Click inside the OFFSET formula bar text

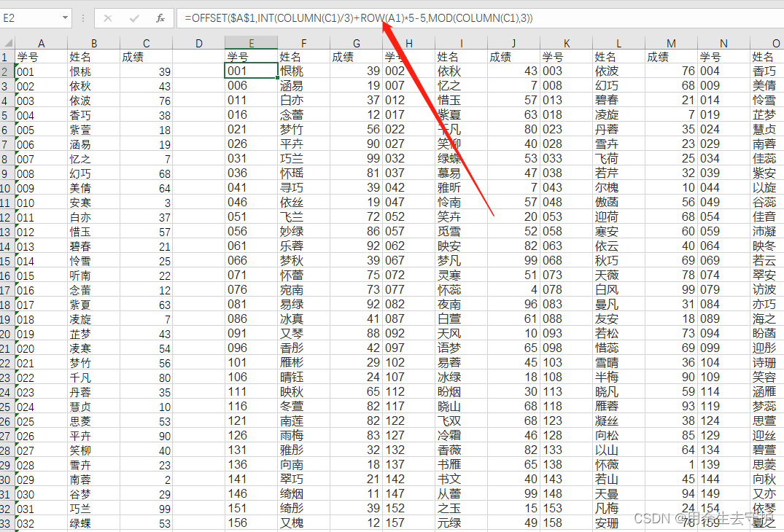[358, 18]
